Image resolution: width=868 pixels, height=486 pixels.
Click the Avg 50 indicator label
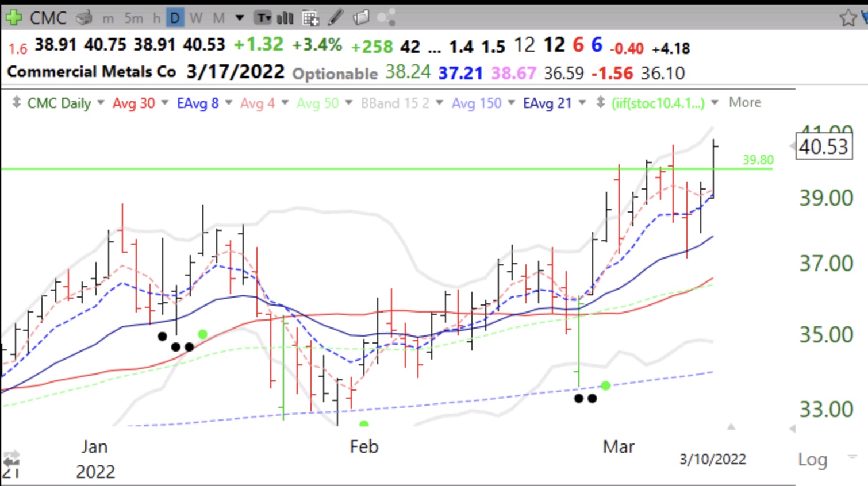[x=318, y=103]
